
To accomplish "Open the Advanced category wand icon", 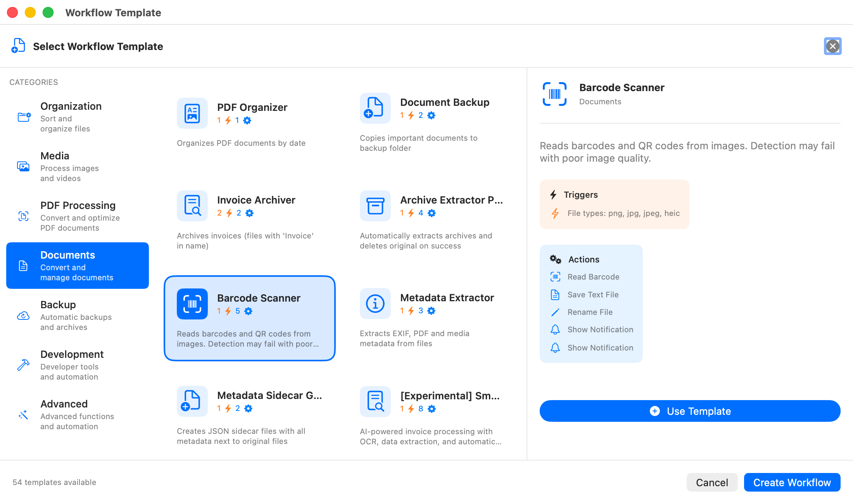I will coord(23,414).
